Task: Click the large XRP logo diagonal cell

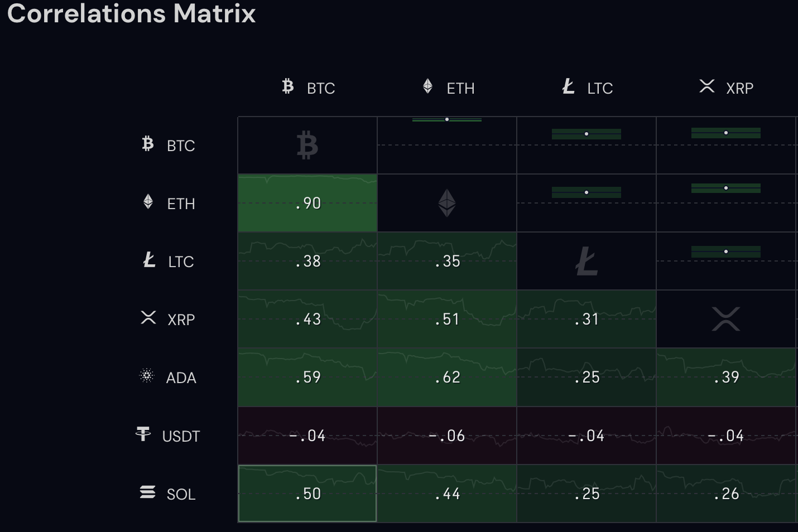Action: pyautogui.click(x=726, y=319)
